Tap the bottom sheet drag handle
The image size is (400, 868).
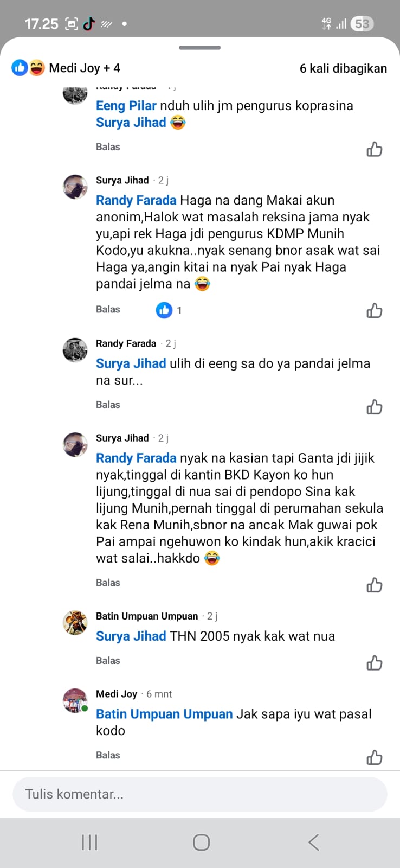(x=199, y=48)
